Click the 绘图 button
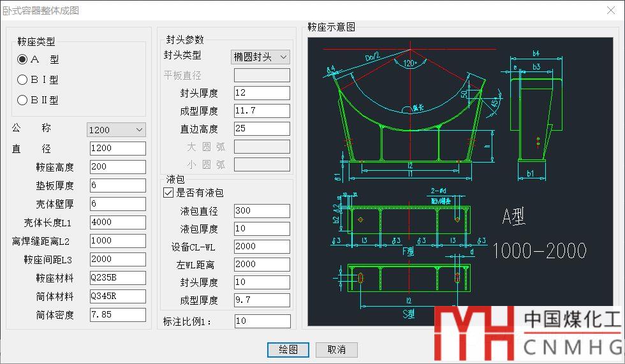The height and width of the screenshot is (364, 625). point(288,349)
